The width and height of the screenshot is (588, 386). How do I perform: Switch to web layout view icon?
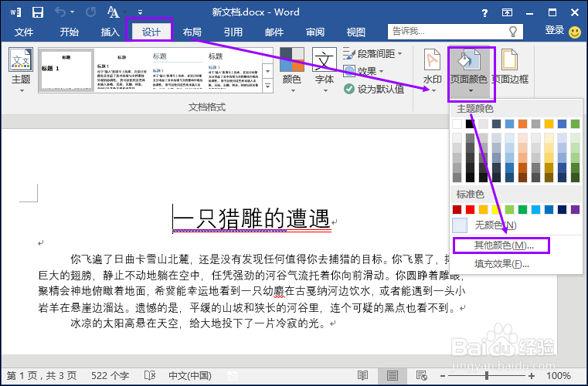422,375
